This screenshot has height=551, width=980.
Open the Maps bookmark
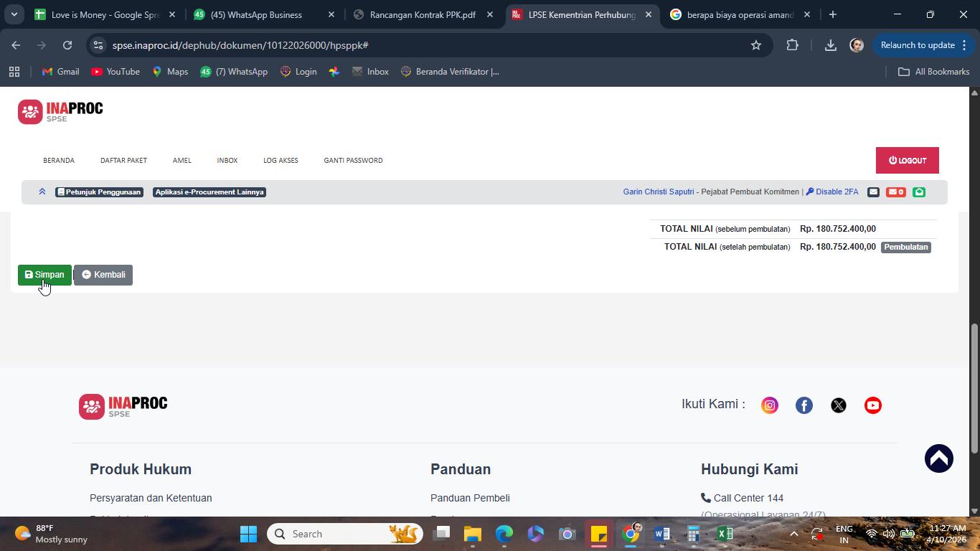pos(170,72)
